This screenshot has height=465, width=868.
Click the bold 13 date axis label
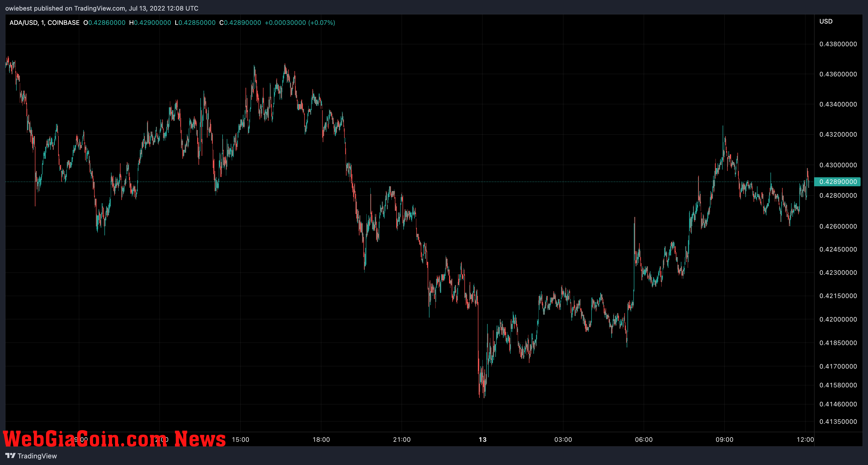[x=483, y=439]
